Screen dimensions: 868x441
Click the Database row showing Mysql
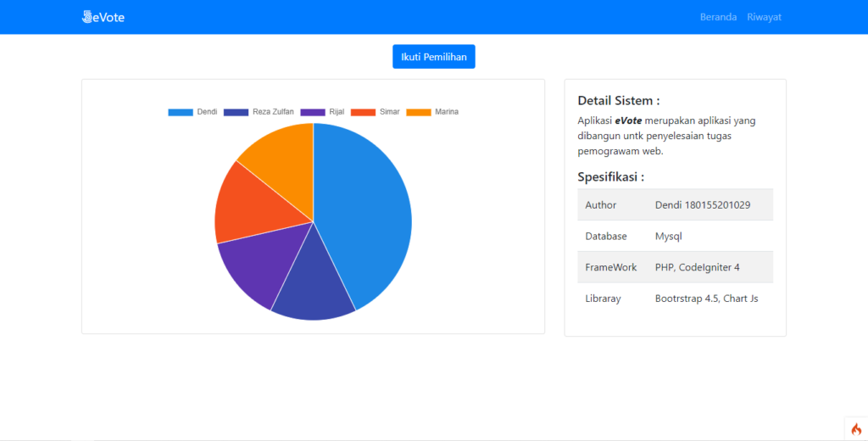point(675,236)
